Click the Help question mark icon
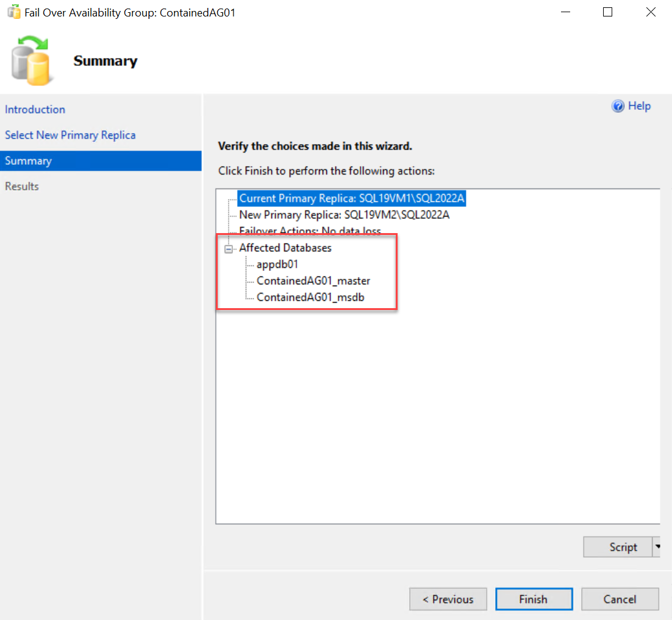672x620 pixels. tap(618, 106)
